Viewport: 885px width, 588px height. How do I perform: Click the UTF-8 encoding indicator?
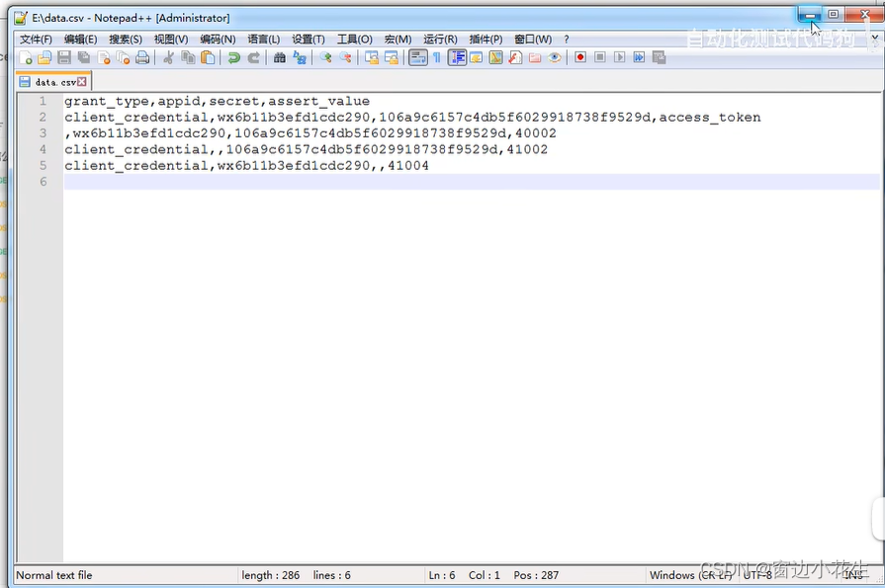pyautogui.click(x=761, y=574)
